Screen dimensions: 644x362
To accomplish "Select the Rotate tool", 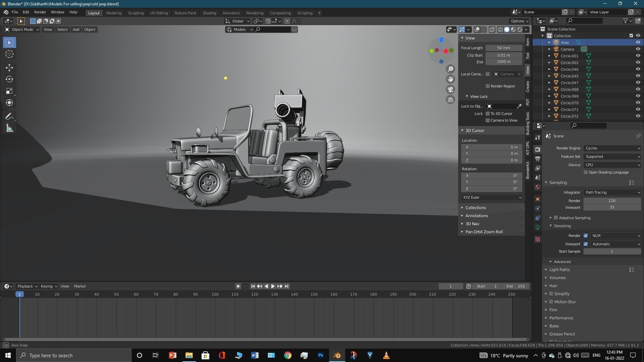I will 9,79.
